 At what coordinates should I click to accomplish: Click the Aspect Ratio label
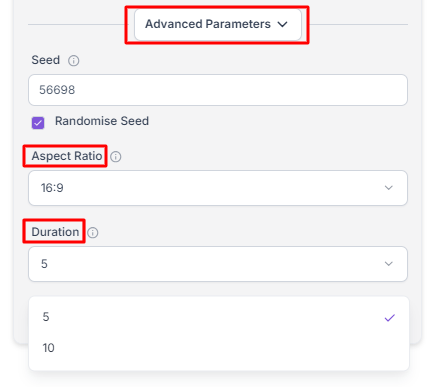tap(67, 156)
